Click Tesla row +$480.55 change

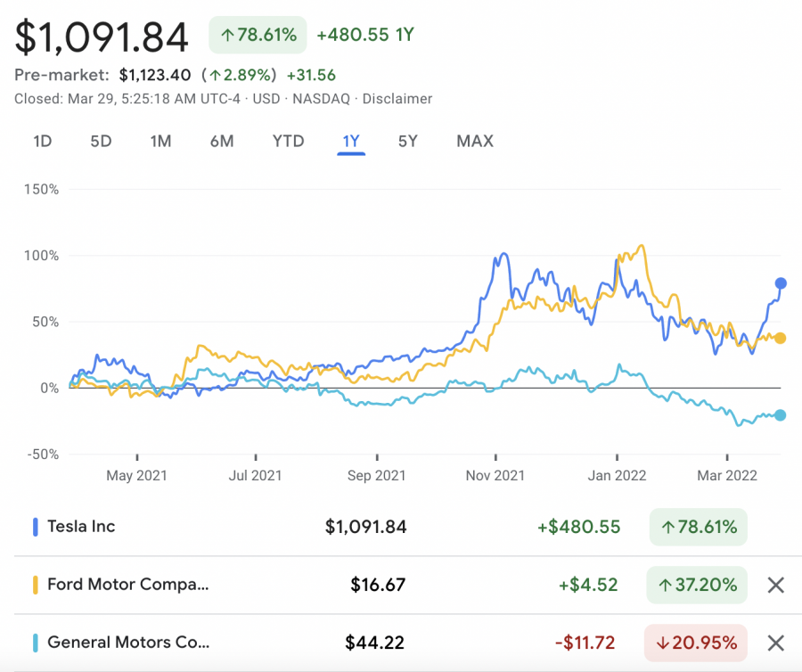pyautogui.click(x=578, y=527)
